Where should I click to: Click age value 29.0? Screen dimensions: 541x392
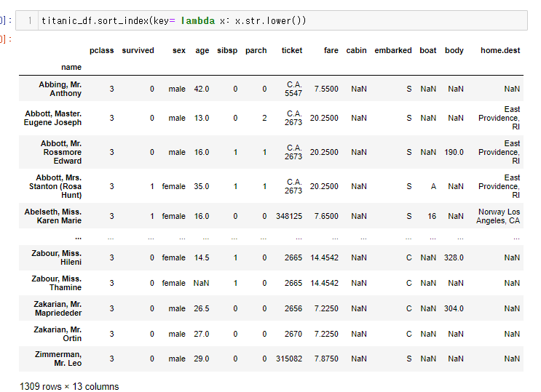tap(202, 359)
